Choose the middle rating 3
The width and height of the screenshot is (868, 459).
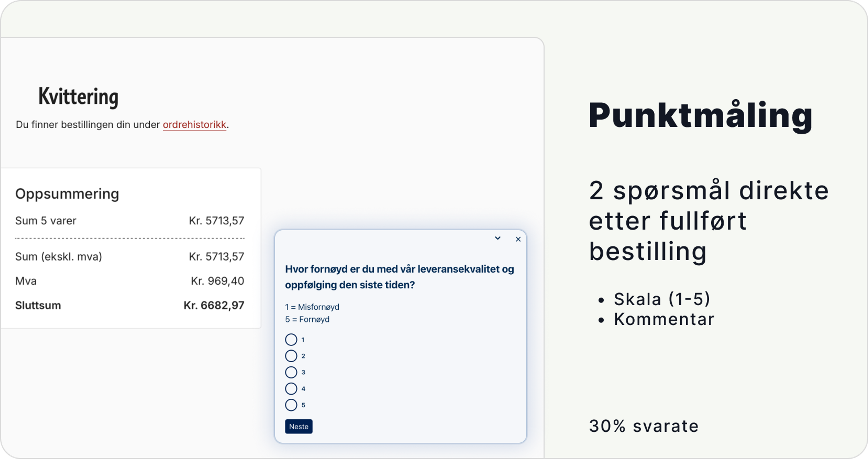click(291, 372)
